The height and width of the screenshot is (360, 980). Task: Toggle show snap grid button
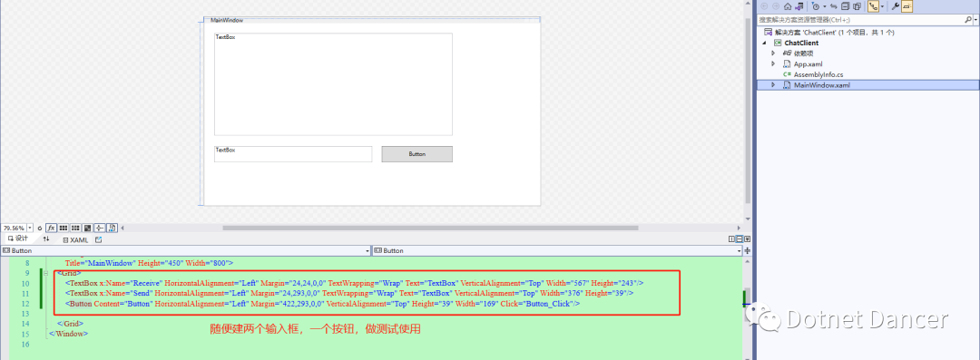(64, 229)
